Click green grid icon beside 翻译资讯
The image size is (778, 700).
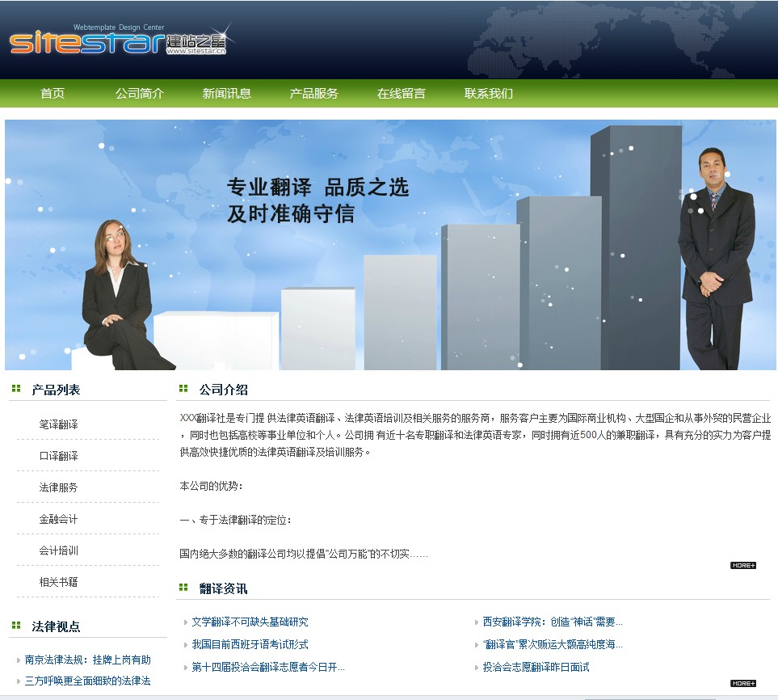(x=183, y=588)
